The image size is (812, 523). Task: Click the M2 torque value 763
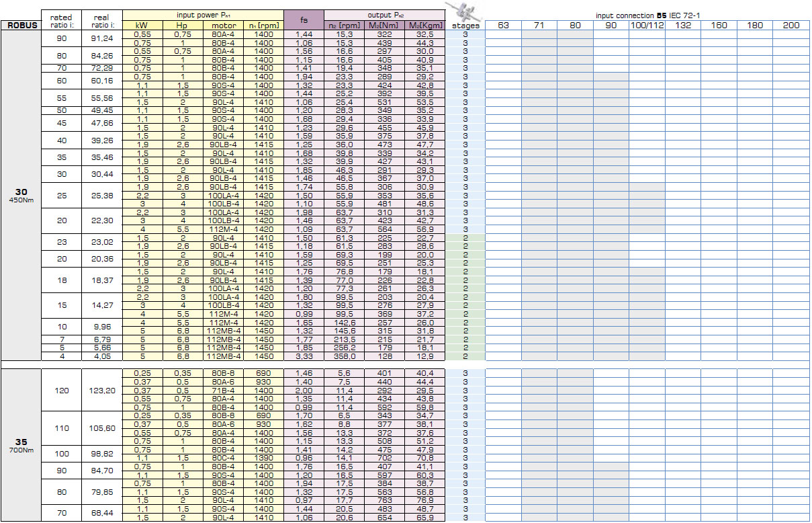point(385,500)
